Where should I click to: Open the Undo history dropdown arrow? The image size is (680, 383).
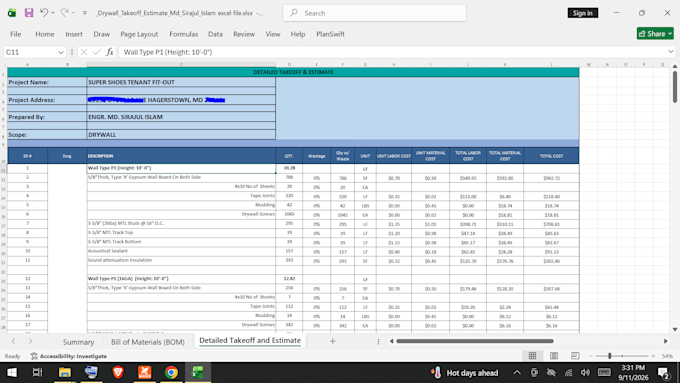pos(53,13)
